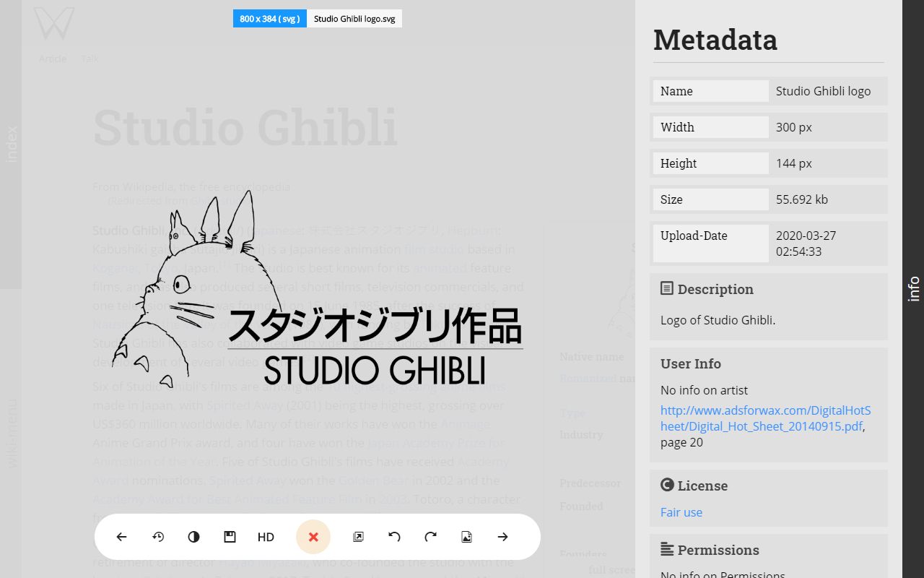The image size is (924, 578).
Task: Click the reset history clock icon
Action: 158,537
